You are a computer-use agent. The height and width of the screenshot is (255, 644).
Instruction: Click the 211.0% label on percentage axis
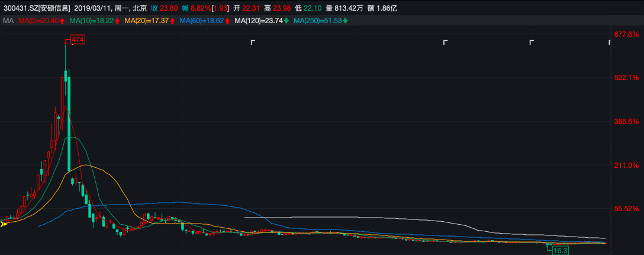pos(626,165)
